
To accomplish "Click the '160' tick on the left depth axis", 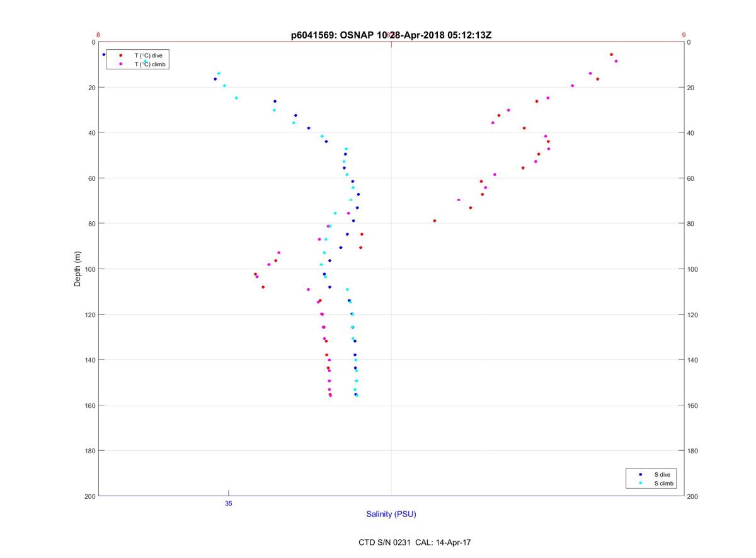I will tap(90, 405).
